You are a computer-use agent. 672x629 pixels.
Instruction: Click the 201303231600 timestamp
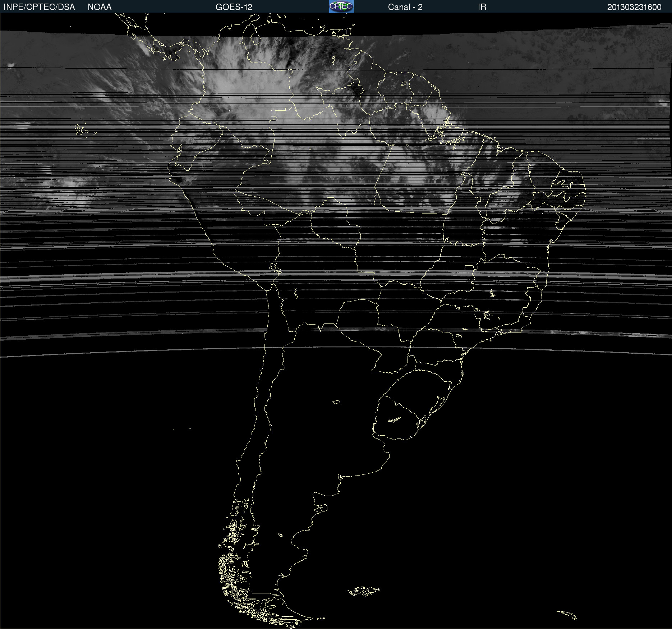pyautogui.click(x=634, y=7)
